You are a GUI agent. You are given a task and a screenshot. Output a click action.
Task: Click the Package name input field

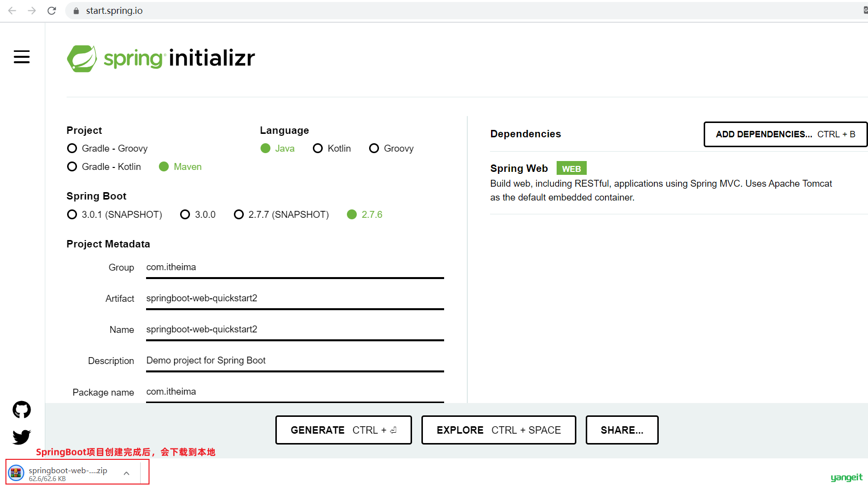[x=295, y=392]
